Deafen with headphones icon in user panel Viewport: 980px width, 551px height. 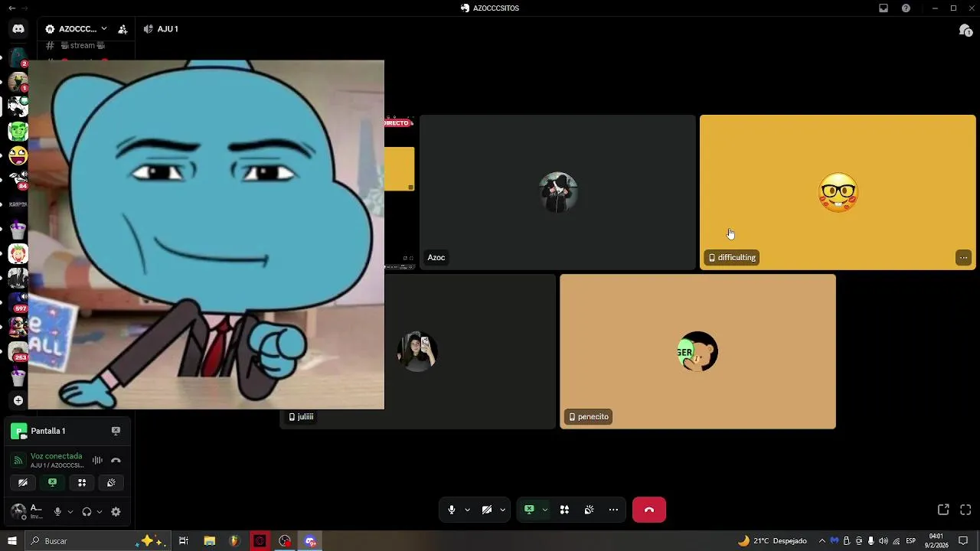[87, 512]
